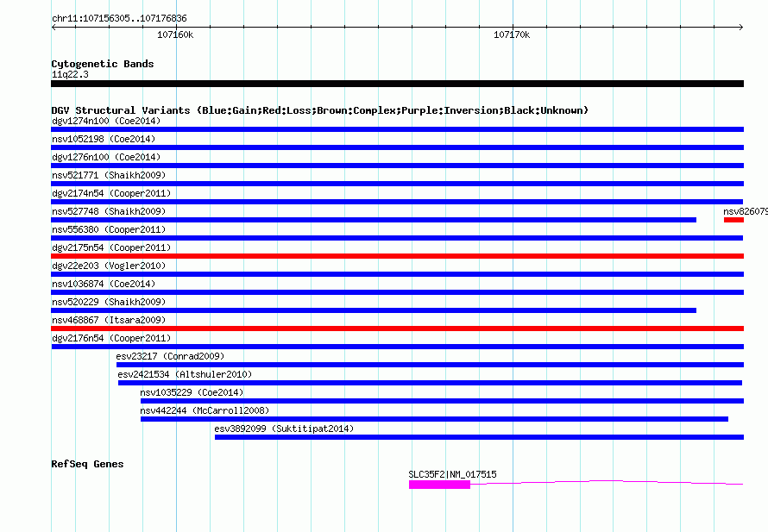
Task: Open dgv2176n54 (Cooper2011) variant
Action: [397, 347]
